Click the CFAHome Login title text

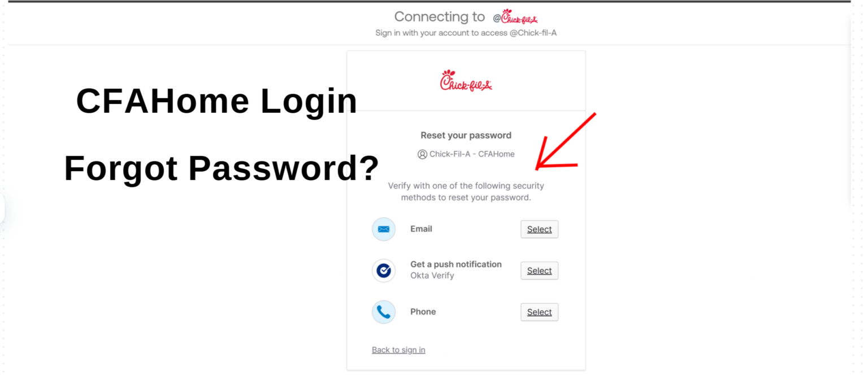click(x=216, y=102)
